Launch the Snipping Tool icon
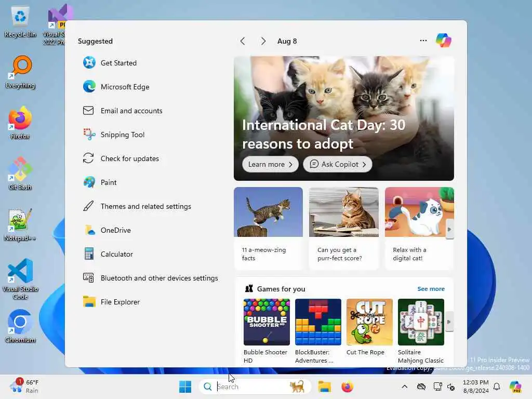This screenshot has height=399, width=532. click(x=89, y=135)
